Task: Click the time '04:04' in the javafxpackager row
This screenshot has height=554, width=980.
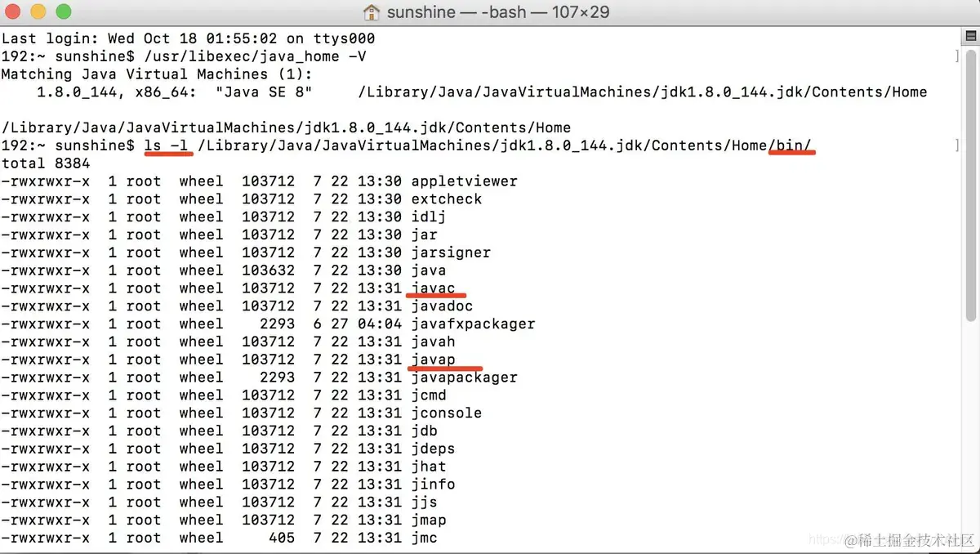Action: [380, 324]
